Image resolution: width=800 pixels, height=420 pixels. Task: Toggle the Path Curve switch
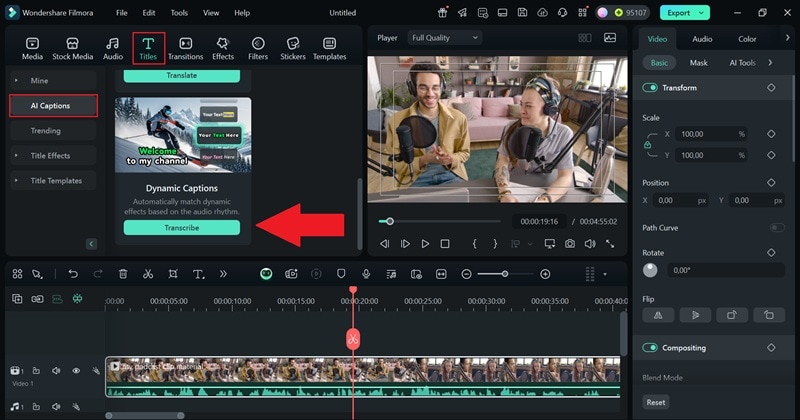tap(777, 228)
